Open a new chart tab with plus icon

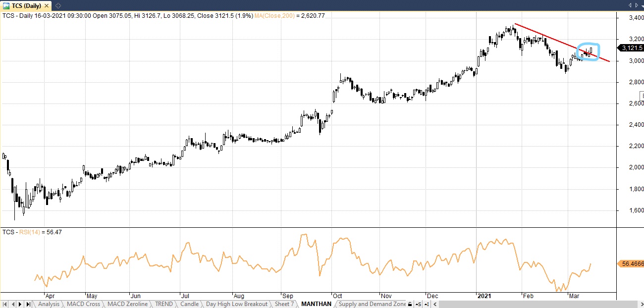point(58,5)
